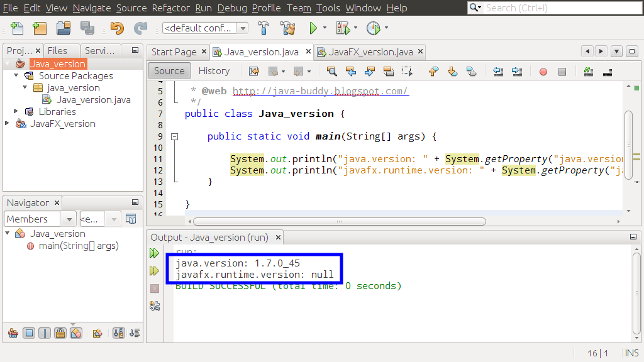This screenshot has width=644, height=362.
Task: Open Output settings icon below the stop icon
Action: coord(155,306)
